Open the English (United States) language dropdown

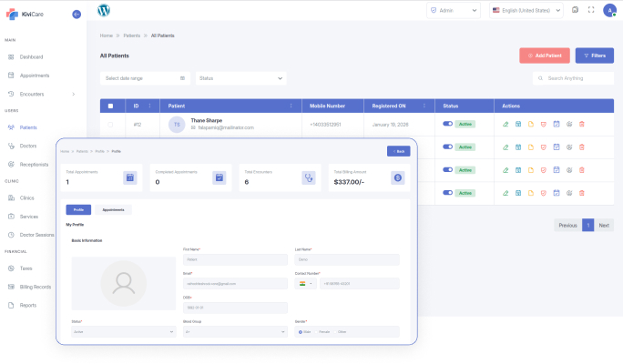tap(526, 10)
